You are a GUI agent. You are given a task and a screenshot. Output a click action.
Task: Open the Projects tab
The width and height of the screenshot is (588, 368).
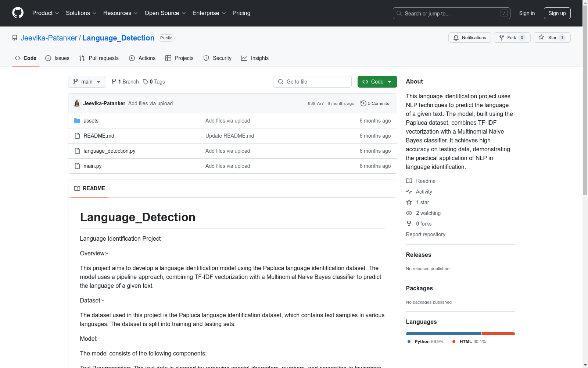(179, 58)
